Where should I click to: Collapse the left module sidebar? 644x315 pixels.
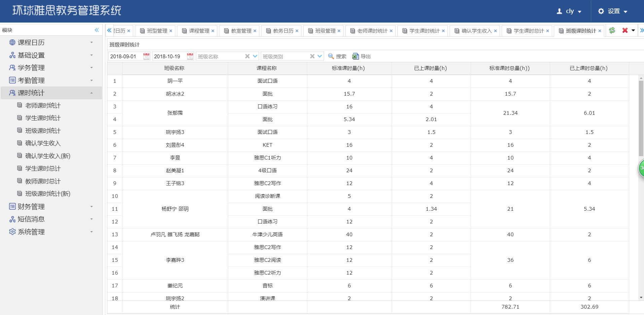tap(97, 30)
